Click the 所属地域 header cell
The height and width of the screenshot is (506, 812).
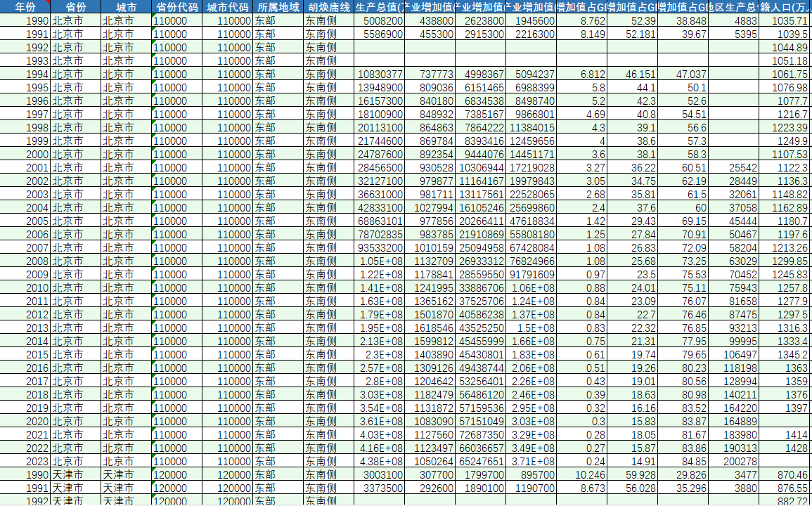(x=278, y=7)
